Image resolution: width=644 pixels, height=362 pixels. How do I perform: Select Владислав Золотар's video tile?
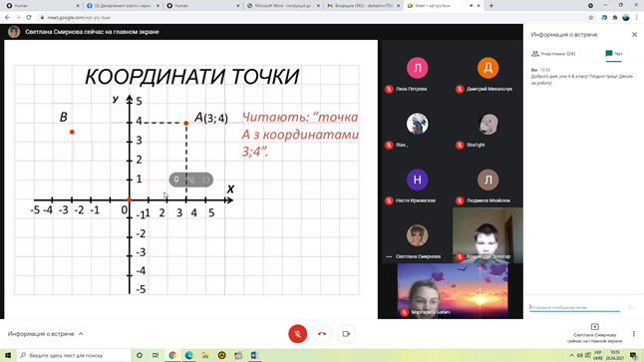click(487, 235)
